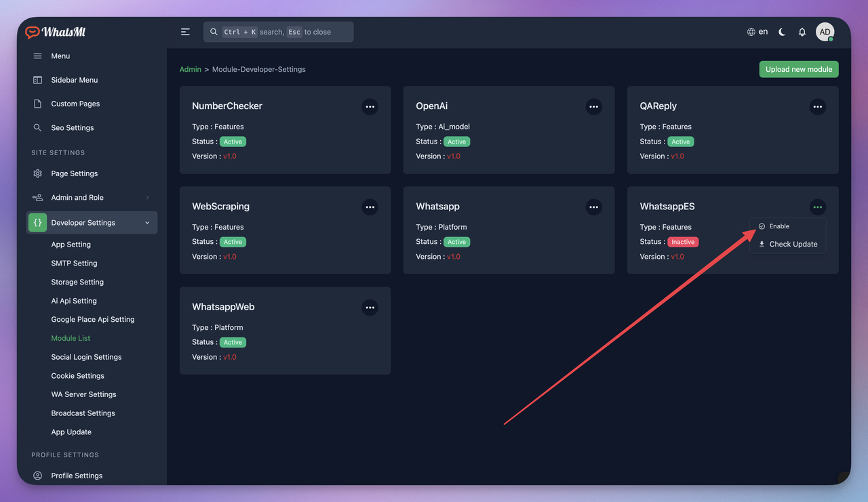This screenshot has height=502, width=868.
Task: Toggle the sidebar collapse hamburger icon
Action: (185, 32)
